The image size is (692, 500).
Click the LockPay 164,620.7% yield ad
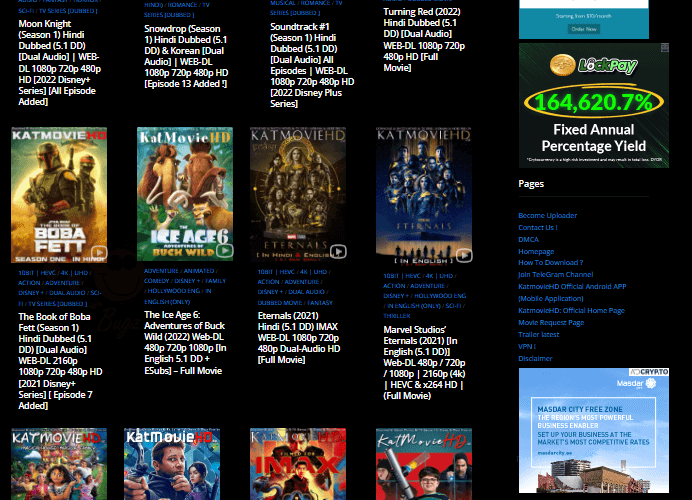(594, 105)
